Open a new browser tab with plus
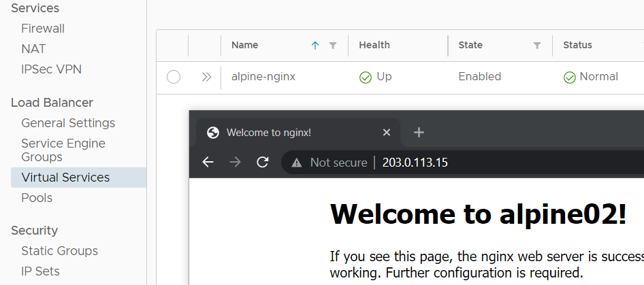This screenshot has width=644, height=285. [419, 132]
